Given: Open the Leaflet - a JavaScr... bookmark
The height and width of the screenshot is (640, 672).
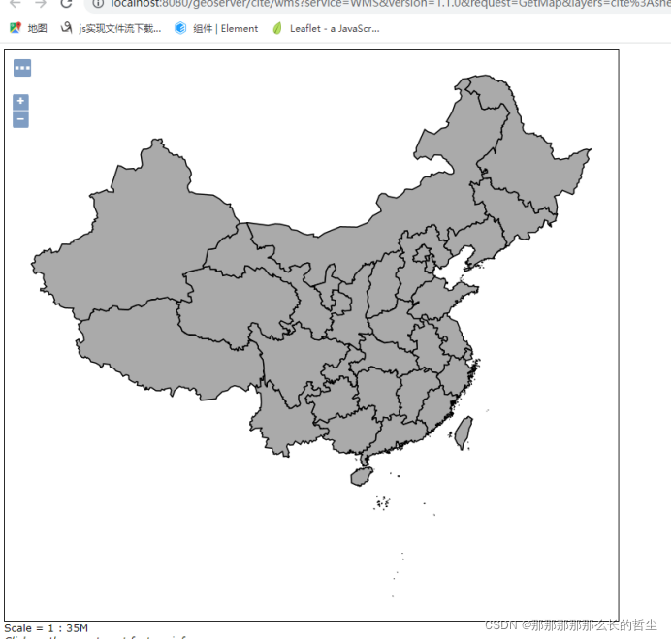Looking at the screenshot, I should pos(326,28).
